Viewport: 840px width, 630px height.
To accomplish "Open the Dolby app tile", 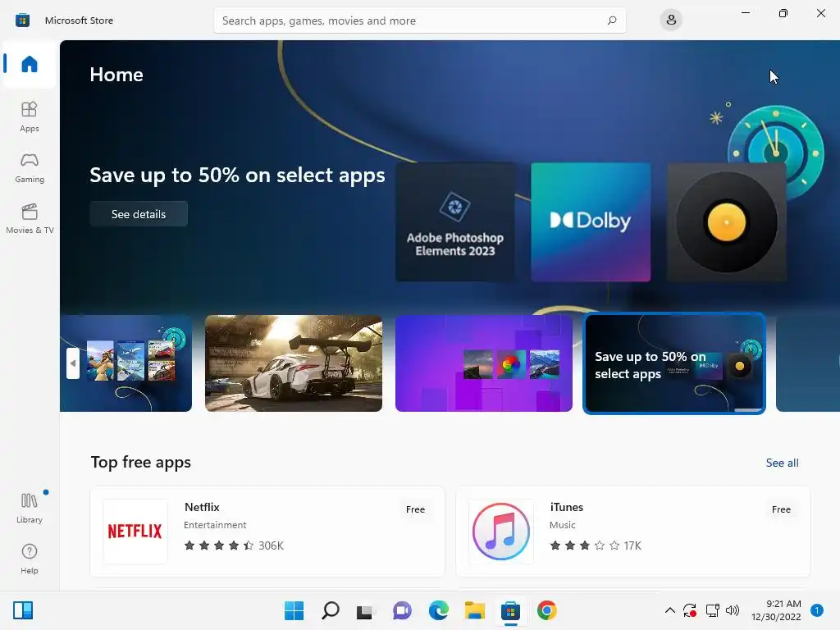I will coord(591,221).
